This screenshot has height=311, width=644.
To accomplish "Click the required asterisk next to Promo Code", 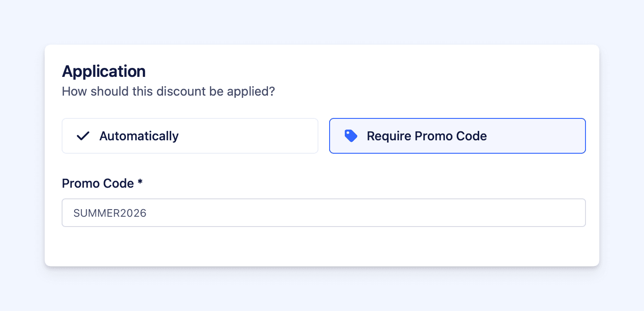I will pos(140,182).
